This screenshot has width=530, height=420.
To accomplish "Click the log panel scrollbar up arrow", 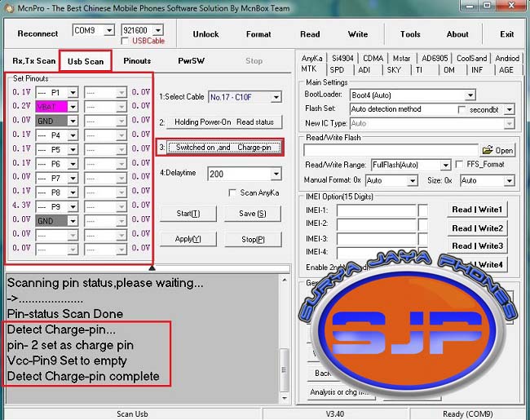I will [x=285, y=280].
